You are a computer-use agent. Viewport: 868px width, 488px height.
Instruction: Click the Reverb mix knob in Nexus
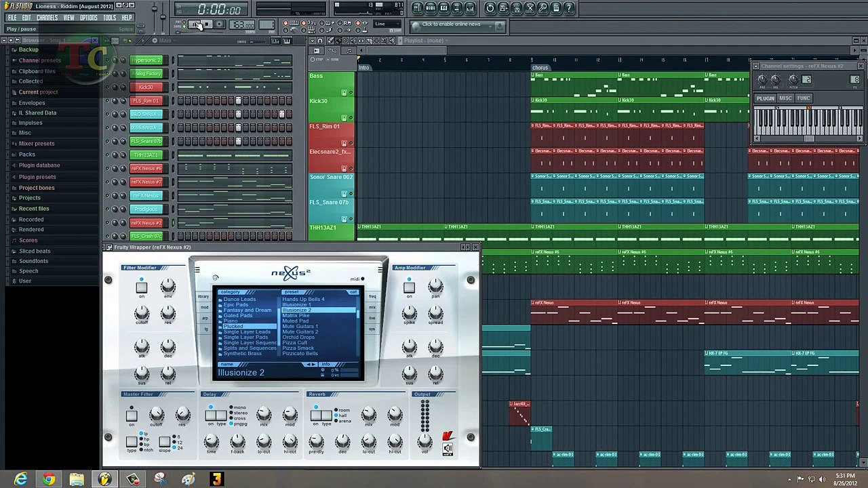[x=369, y=413]
